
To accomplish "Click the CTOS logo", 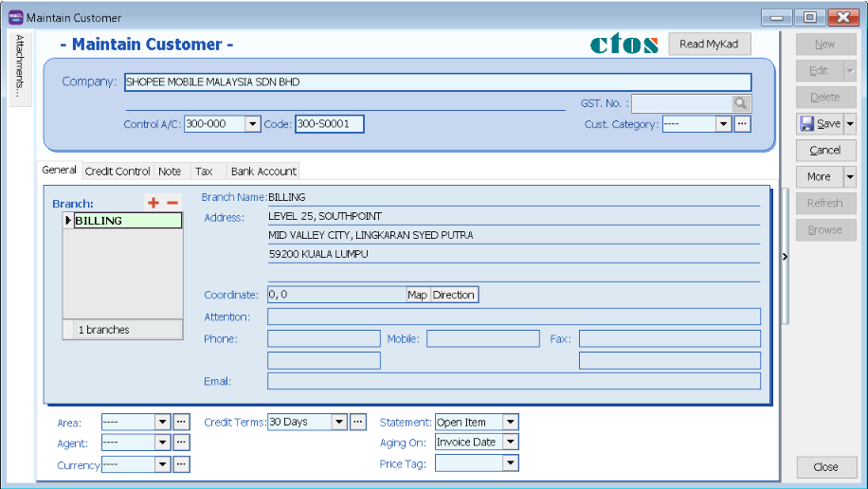I will (624, 45).
